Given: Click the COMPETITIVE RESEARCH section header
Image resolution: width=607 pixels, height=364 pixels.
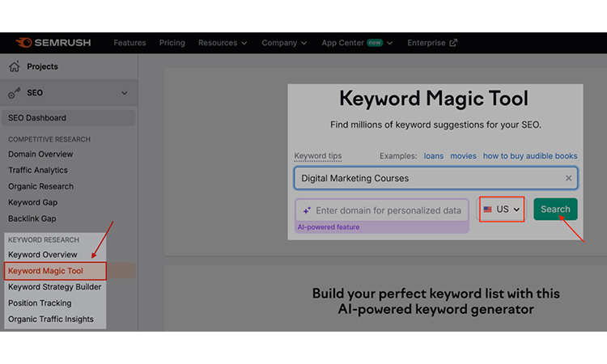Looking at the screenshot, I should pos(49,139).
